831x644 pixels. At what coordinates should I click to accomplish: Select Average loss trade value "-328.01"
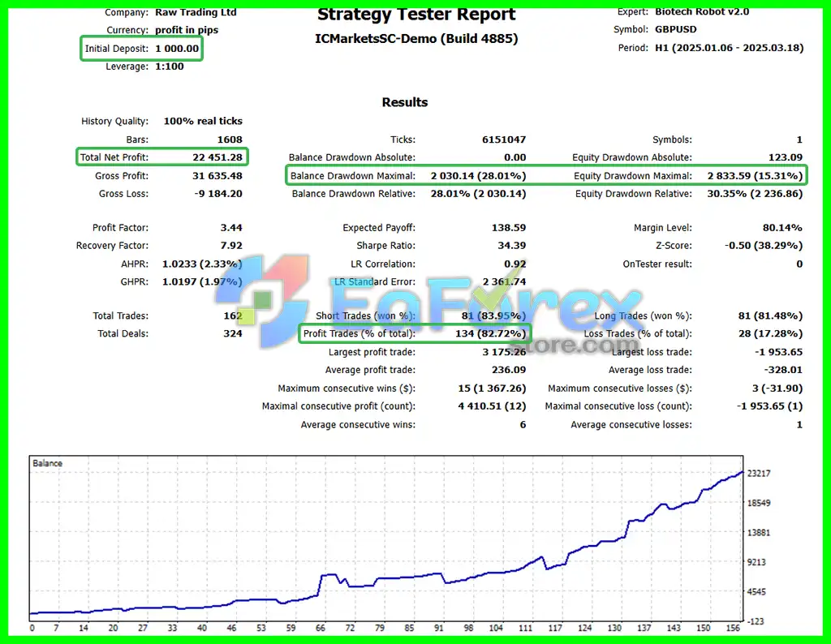pos(783,370)
